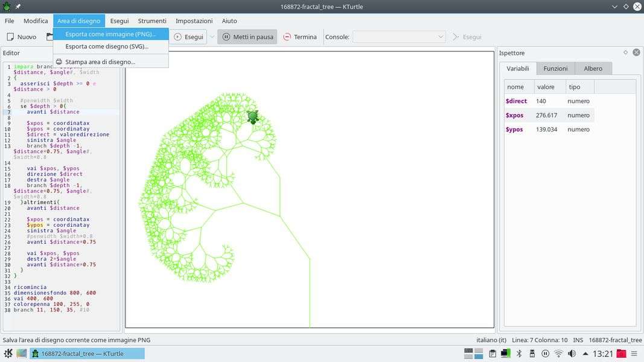Click the Wi-Fi network tray icon
644x362 pixels.
[x=558, y=354]
